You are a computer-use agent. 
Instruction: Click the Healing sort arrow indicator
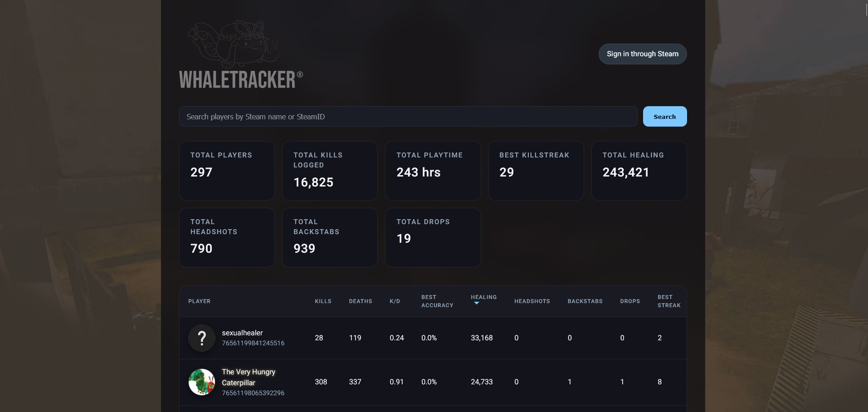click(476, 304)
